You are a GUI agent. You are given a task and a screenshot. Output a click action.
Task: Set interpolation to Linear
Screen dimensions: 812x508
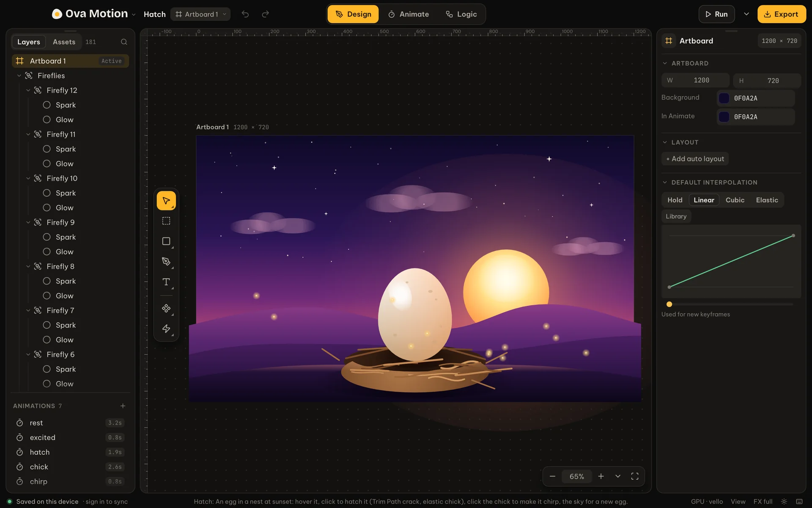704,200
